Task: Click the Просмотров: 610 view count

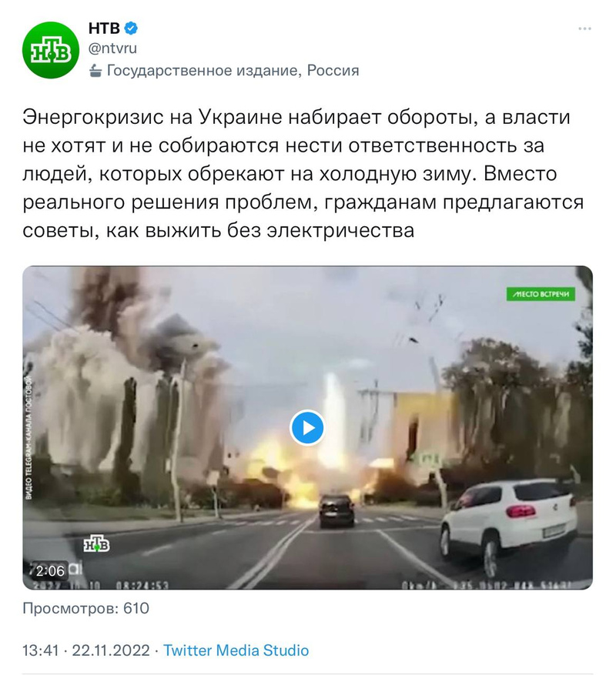Action: coord(85,608)
